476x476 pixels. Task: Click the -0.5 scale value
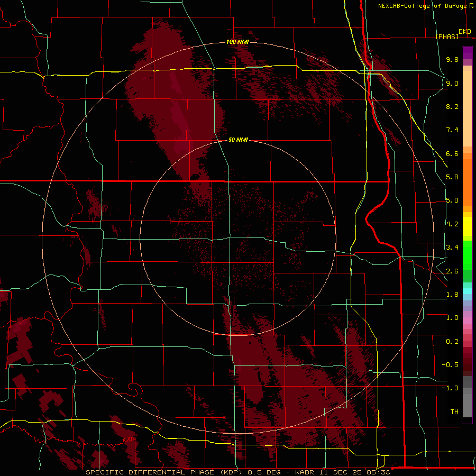(450, 365)
